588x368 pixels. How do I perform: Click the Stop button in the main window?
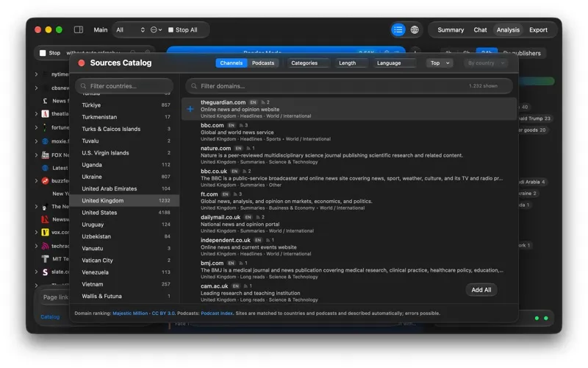[x=50, y=53]
